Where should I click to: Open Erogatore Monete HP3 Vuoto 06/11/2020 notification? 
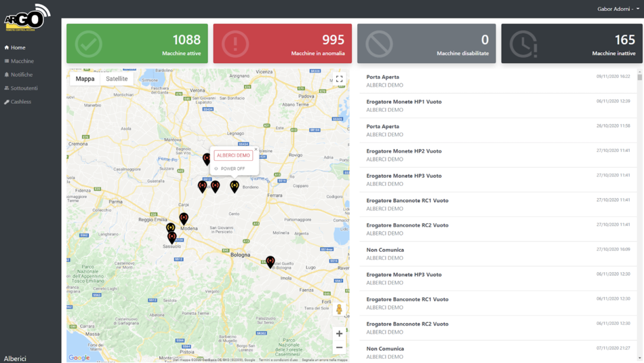498,278
